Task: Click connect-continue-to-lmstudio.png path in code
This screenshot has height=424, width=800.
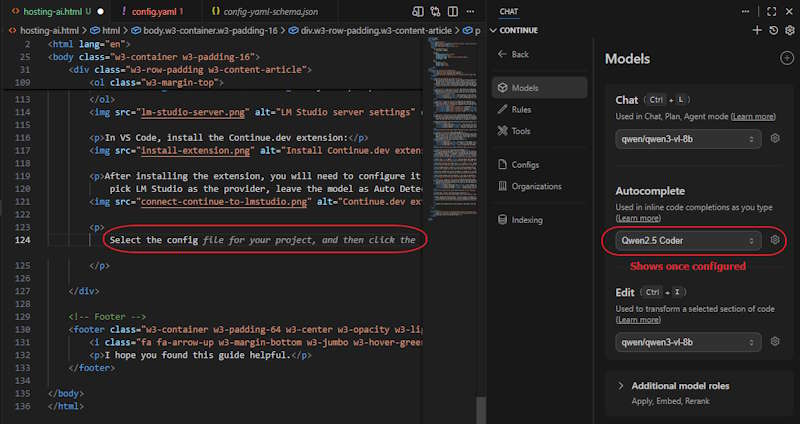Action: (x=224, y=202)
